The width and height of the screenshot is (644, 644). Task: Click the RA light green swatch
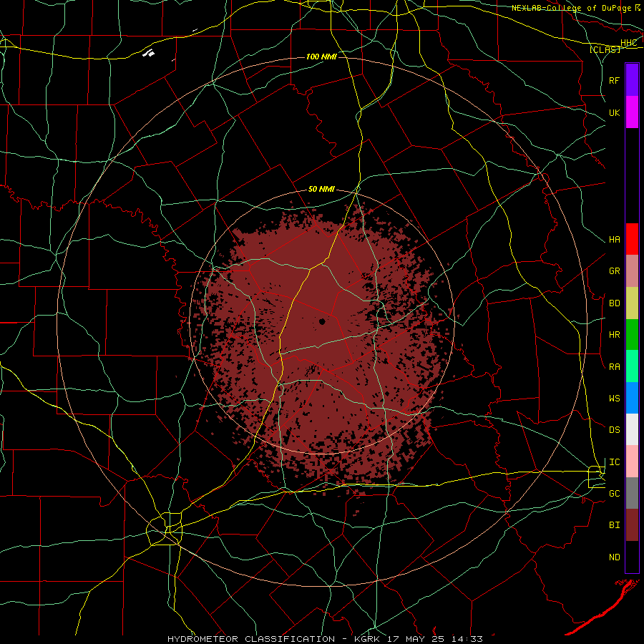[x=632, y=366]
